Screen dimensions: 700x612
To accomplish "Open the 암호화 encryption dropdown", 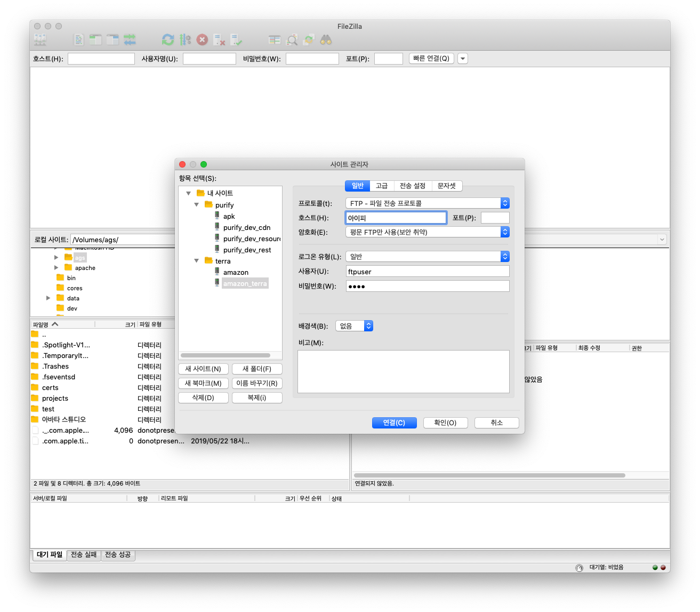I will 428,232.
